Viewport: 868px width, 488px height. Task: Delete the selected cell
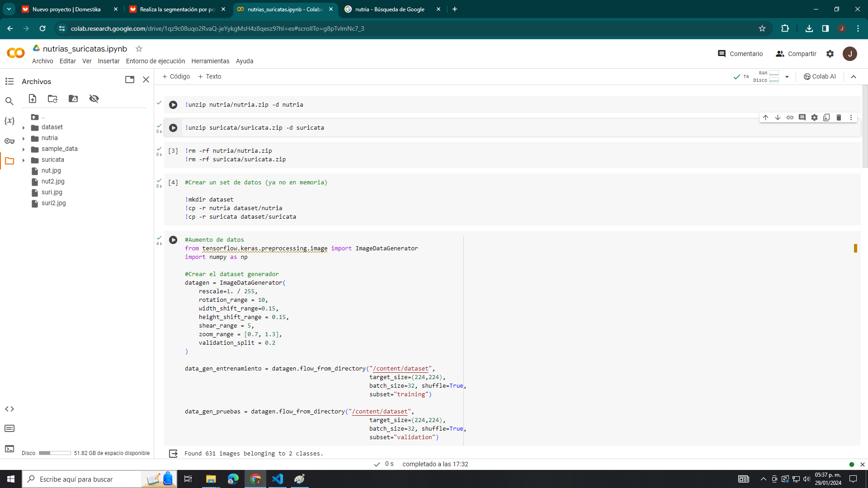pos(839,117)
